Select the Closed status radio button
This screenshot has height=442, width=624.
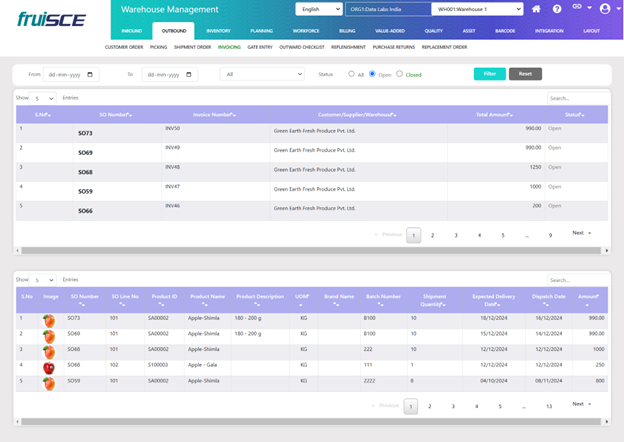(400, 74)
